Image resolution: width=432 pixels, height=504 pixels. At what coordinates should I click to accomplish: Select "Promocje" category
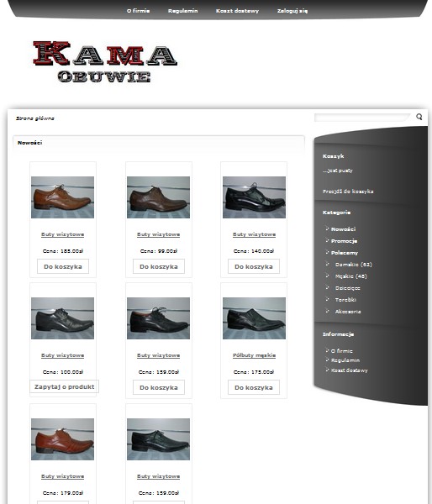tap(345, 241)
